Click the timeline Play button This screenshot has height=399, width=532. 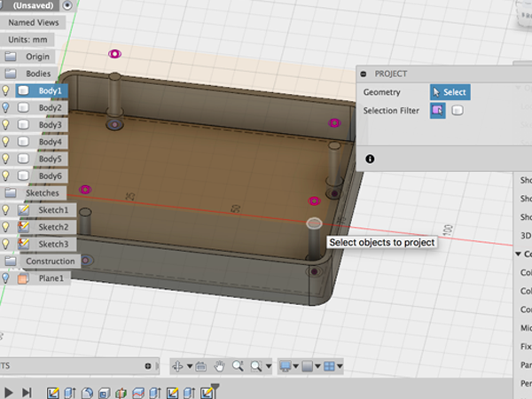click(x=9, y=393)
